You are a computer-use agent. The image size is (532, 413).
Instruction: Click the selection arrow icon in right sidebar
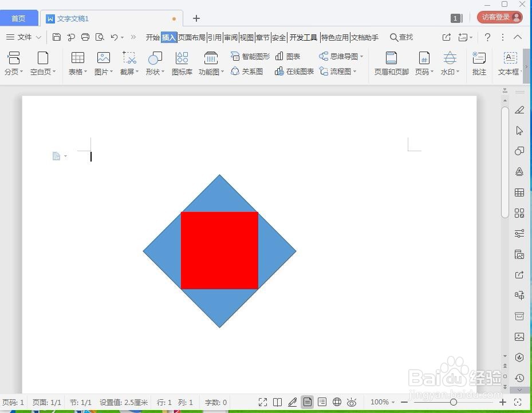click(x=519, y=131)
